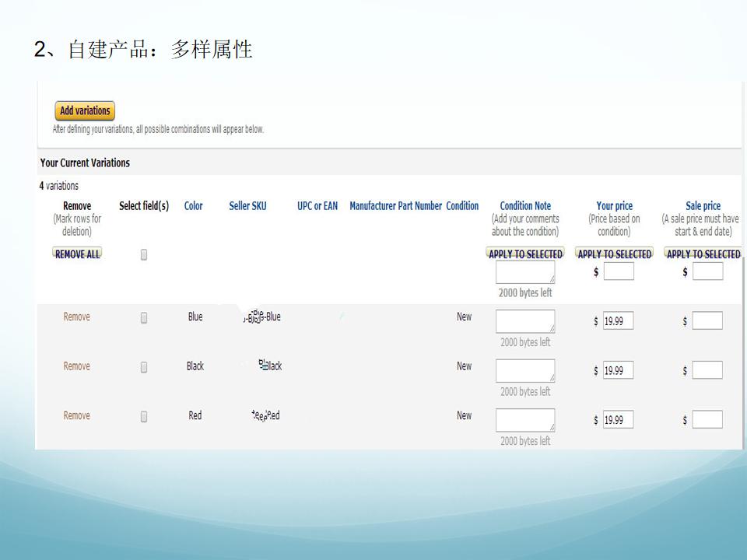The width and height of the screenshot is (747, 560).
Task: Apply Sale price to selected rows
Action: coord(703,254)
